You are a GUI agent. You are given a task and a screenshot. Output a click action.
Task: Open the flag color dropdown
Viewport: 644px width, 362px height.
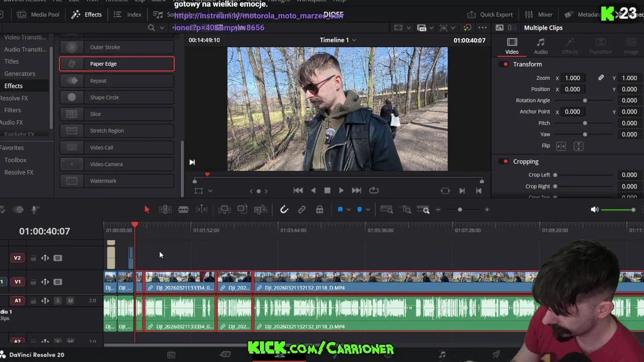tap(348, 210)
